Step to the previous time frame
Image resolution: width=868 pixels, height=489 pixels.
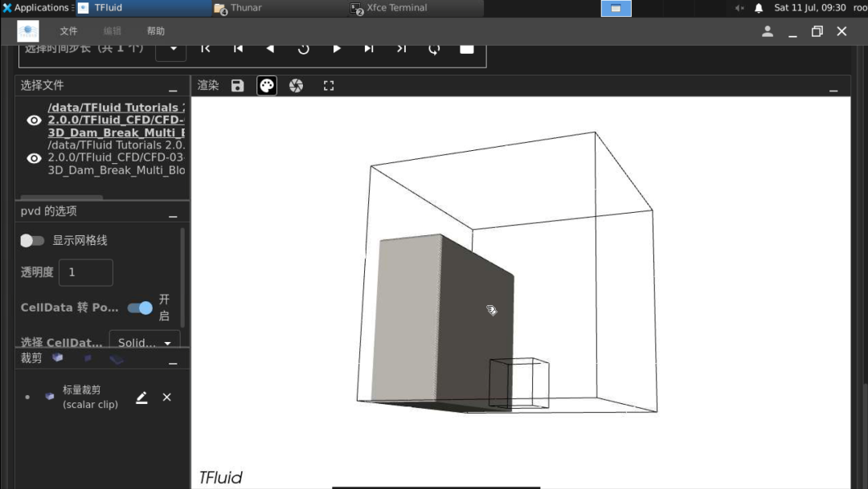(238, 49)
